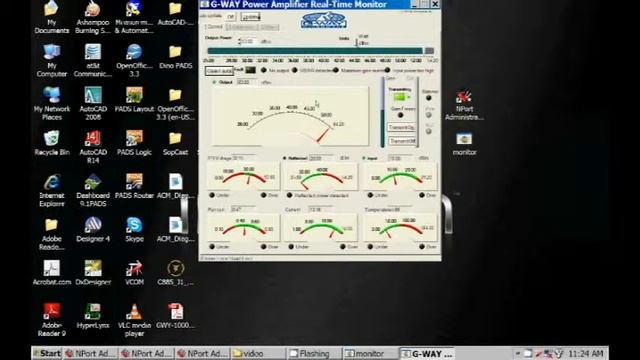Switch to the vidoo taskbar window
Image resolution: width=640 pixels, height=360 pixels.
point(258,353)
